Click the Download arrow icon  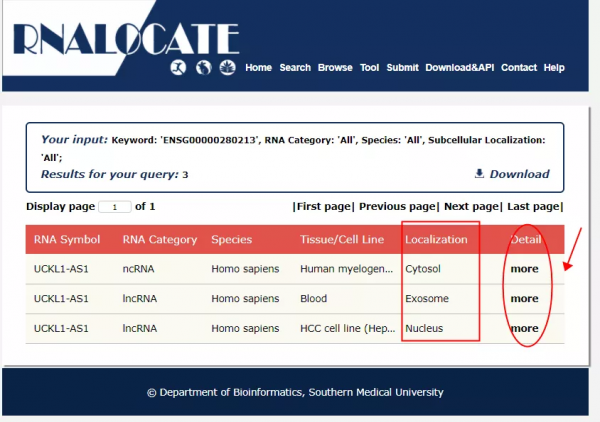[479, 173]
